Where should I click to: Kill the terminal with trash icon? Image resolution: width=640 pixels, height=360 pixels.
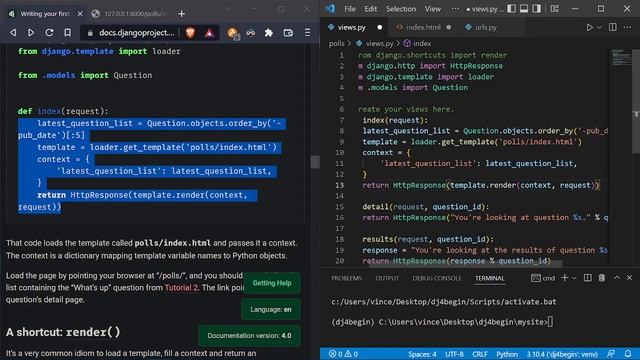pos(602,278)
